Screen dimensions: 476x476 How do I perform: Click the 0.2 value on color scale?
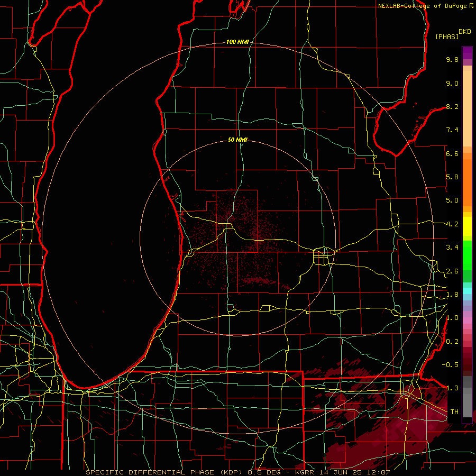pyautogui.click(x=452, y=342)
